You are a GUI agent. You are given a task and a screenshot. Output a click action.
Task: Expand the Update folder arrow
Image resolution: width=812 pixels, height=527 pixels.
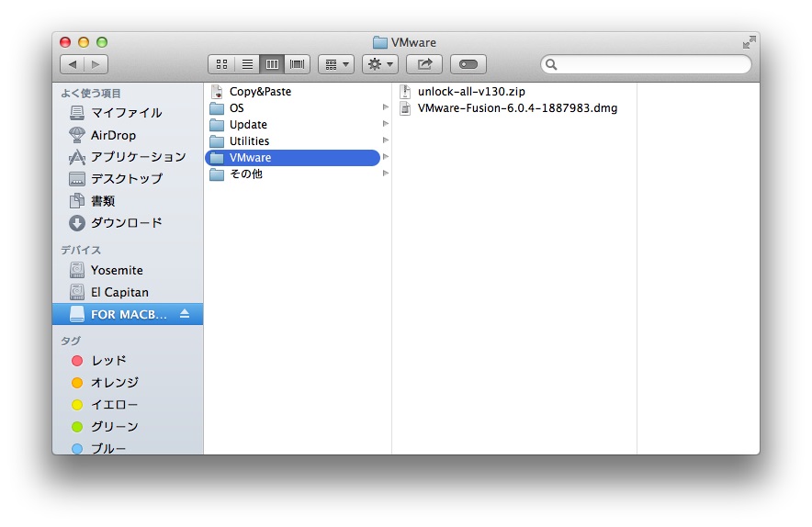click(385, 124)
